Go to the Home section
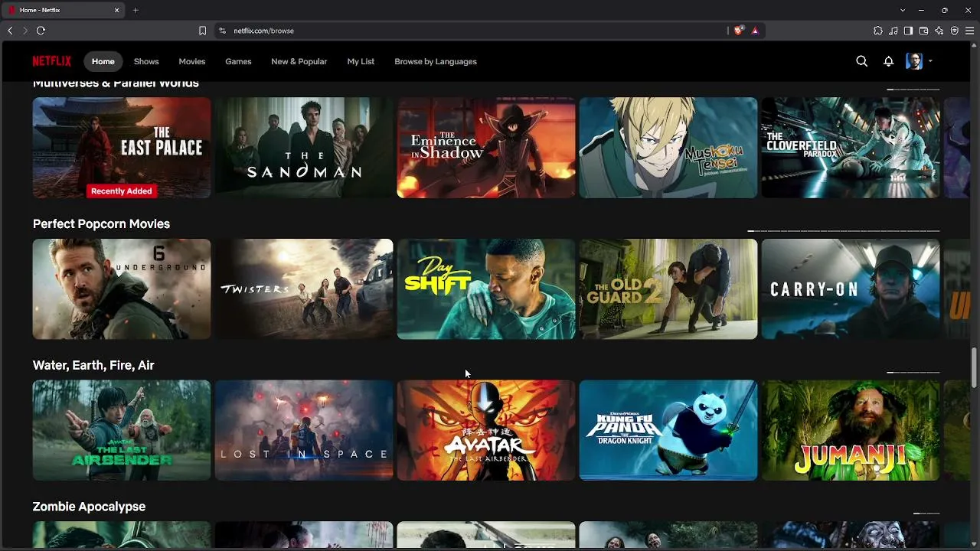 (x=103, y=61)
